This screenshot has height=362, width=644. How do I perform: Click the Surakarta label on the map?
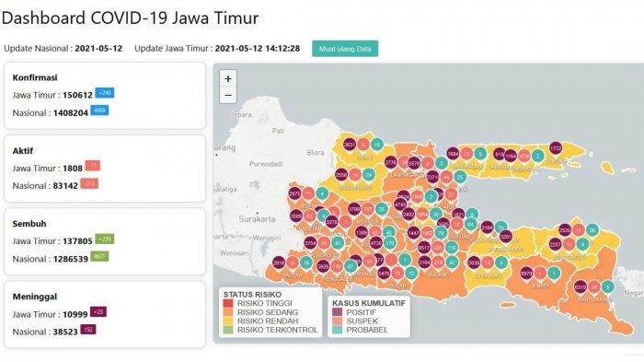tap(257, 219)
